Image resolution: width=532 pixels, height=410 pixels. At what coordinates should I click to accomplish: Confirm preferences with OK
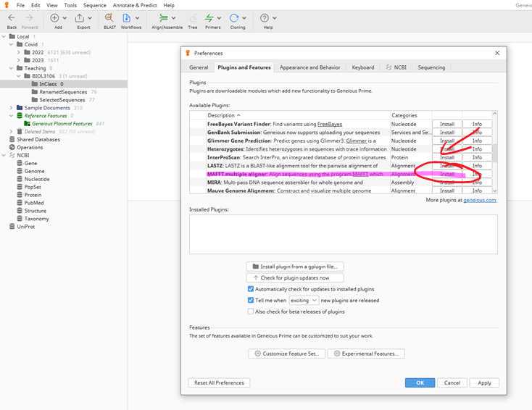point(420,382)
